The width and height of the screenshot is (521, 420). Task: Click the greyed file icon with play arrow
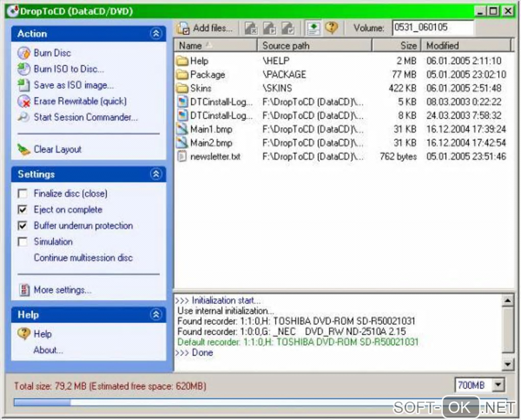(270, 28)
